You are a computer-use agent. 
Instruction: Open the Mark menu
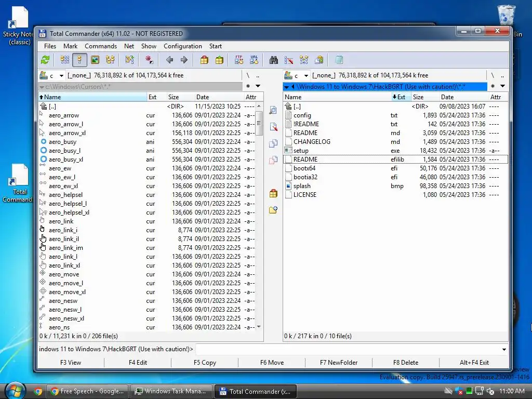(70, 46)
